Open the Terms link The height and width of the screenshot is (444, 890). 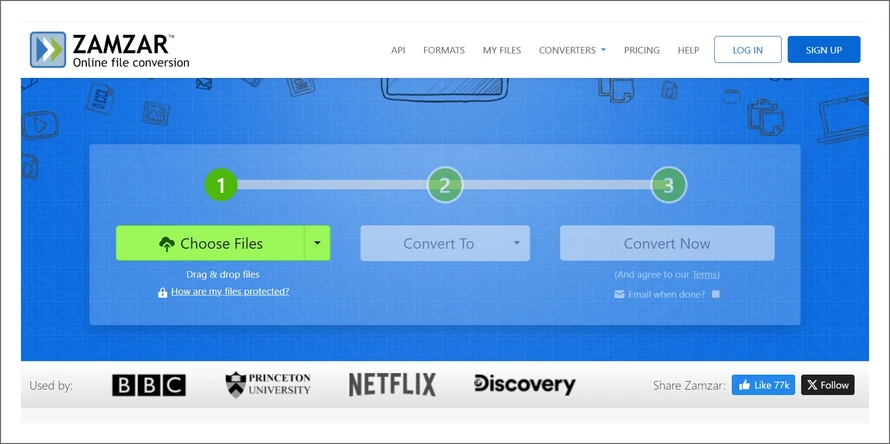(705, 274)
